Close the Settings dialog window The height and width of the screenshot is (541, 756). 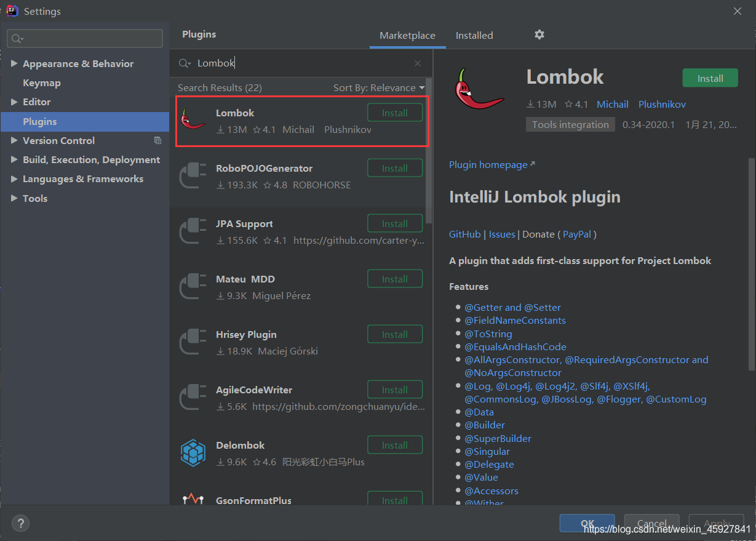(x=738, y=11)
